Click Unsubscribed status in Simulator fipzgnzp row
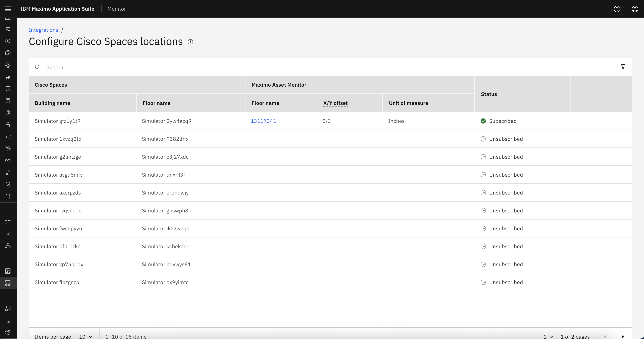 [x=502, y=282]
